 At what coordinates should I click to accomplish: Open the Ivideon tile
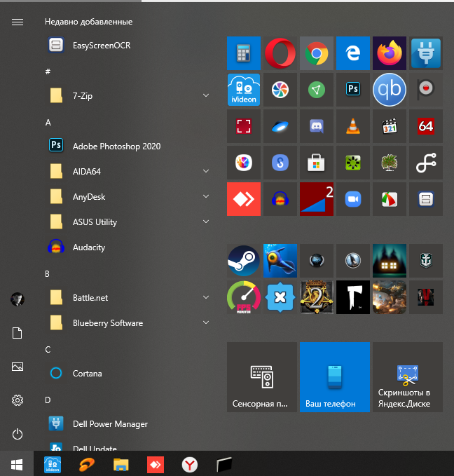pyautogui.click(x=243, y=90)
